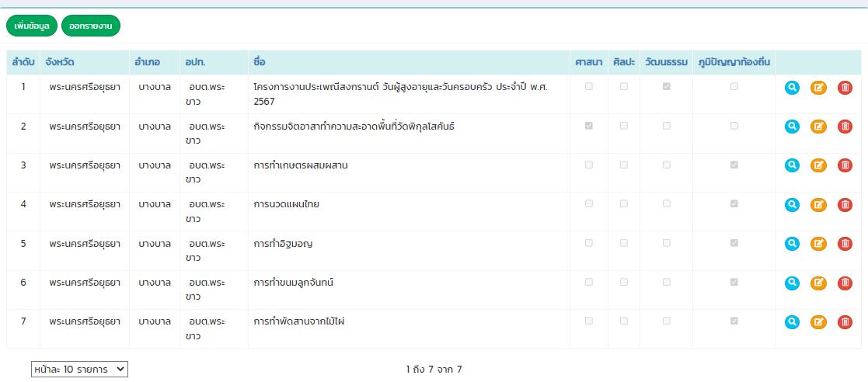The width and height of the screenshot is (868, 382).
Task: Click the ออกรายงาน button
Action: (x=91, y=26)
